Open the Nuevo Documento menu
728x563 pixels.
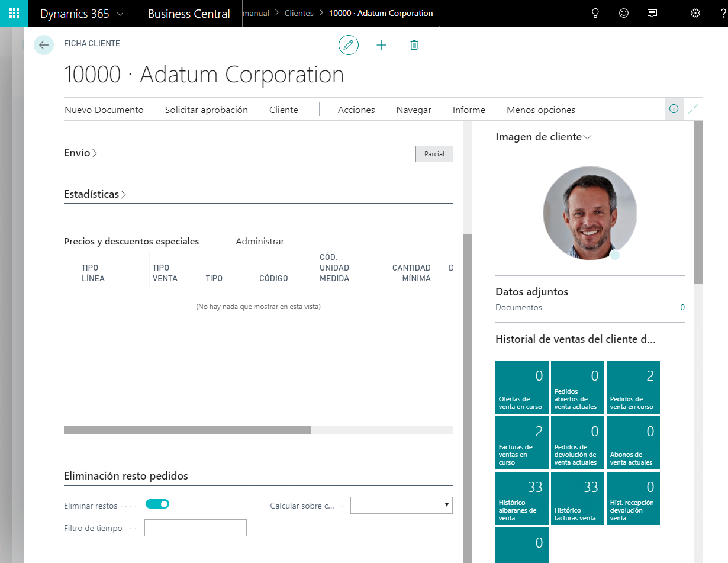(104, 110)
